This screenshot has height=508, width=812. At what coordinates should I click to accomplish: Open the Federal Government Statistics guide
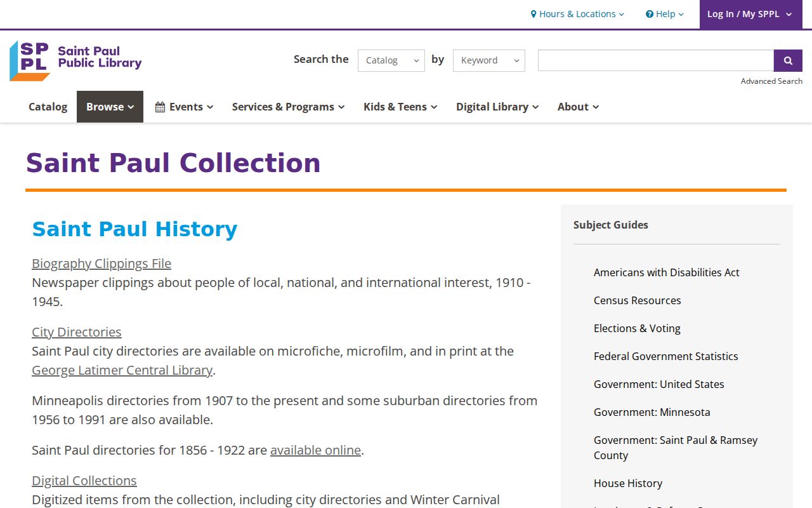(666, 356)
